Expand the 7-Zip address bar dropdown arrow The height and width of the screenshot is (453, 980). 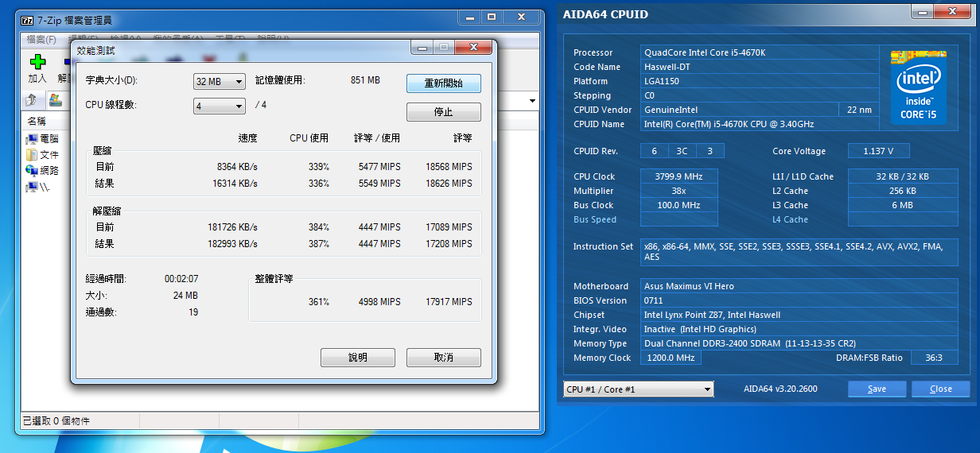pyautogui.click(x=534, y=101)
